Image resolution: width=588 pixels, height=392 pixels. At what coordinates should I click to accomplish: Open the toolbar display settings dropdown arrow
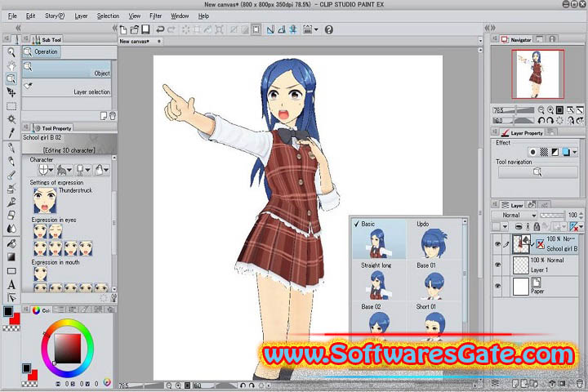pos(317,29)
